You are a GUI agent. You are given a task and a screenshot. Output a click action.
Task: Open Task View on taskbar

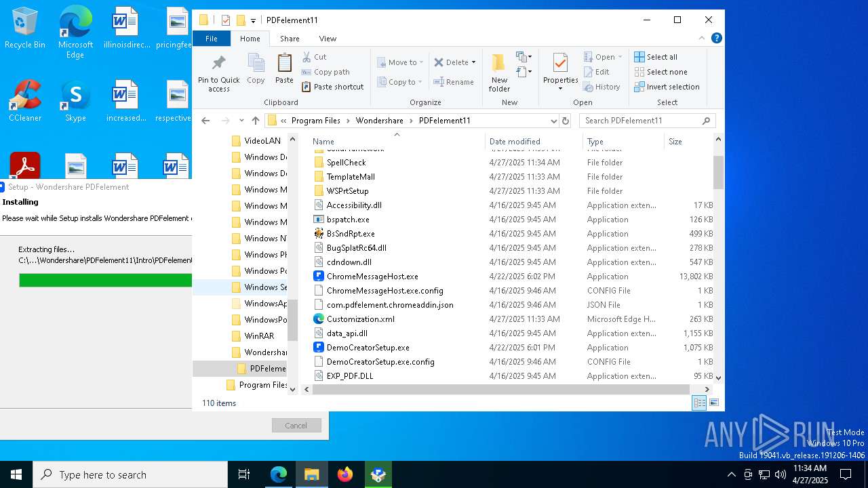click(x=244, y=474)
